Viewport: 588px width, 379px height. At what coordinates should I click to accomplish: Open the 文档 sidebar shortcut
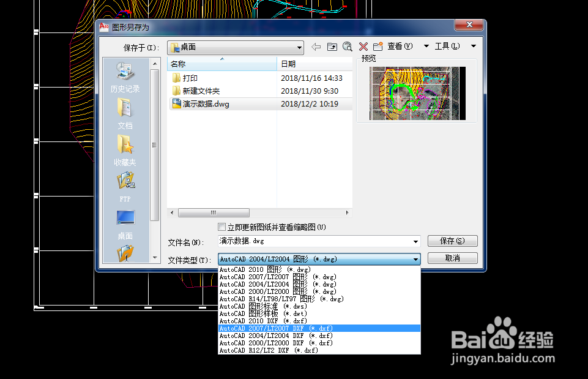click(125, 114)
